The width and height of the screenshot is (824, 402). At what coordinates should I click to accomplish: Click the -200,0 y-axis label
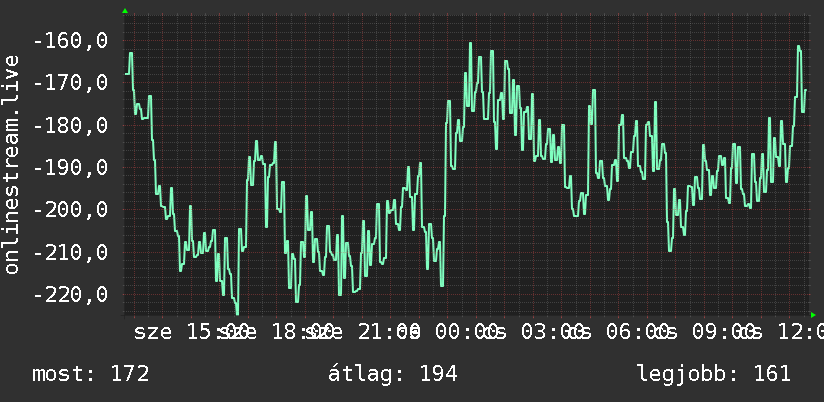[x=71, y=210]
